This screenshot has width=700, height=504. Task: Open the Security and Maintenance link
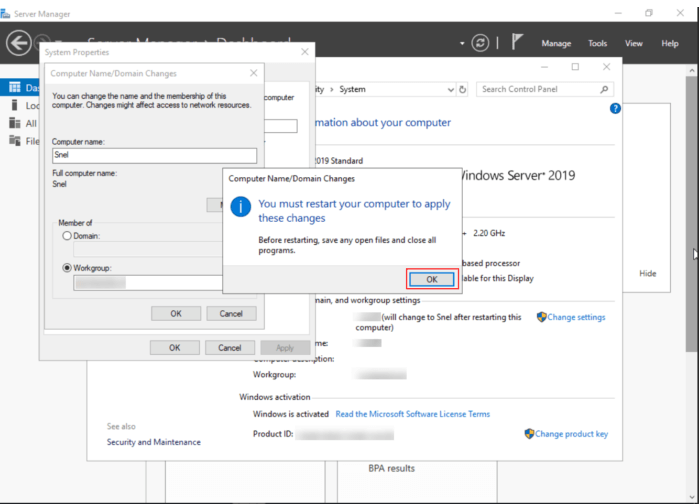click(x=154, y=442)
